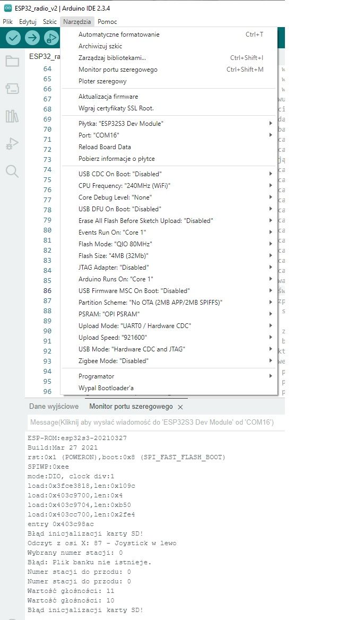Expand USB Mode "Hardware CDC and JTAG"
Screen dimensions: 364x620
pyautogui.click(x=169, y=349)
